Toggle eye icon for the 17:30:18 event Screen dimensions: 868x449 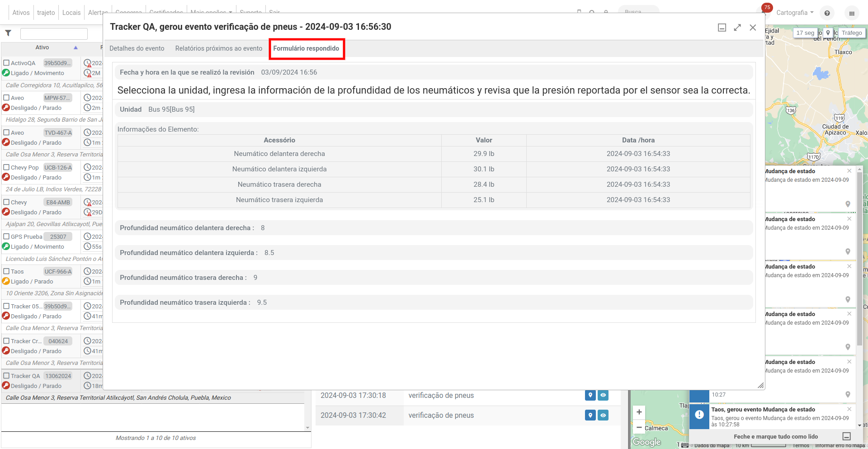pyautogui.click(x=603, y=395)
